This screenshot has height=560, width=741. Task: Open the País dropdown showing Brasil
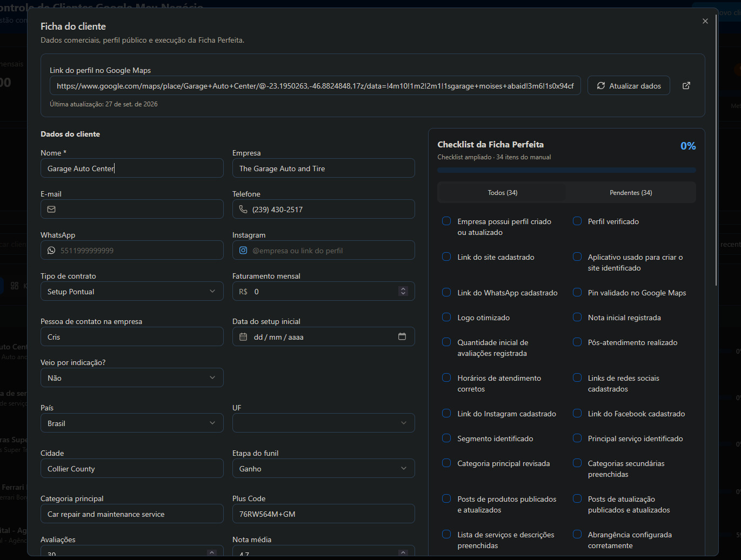(132, 423)
